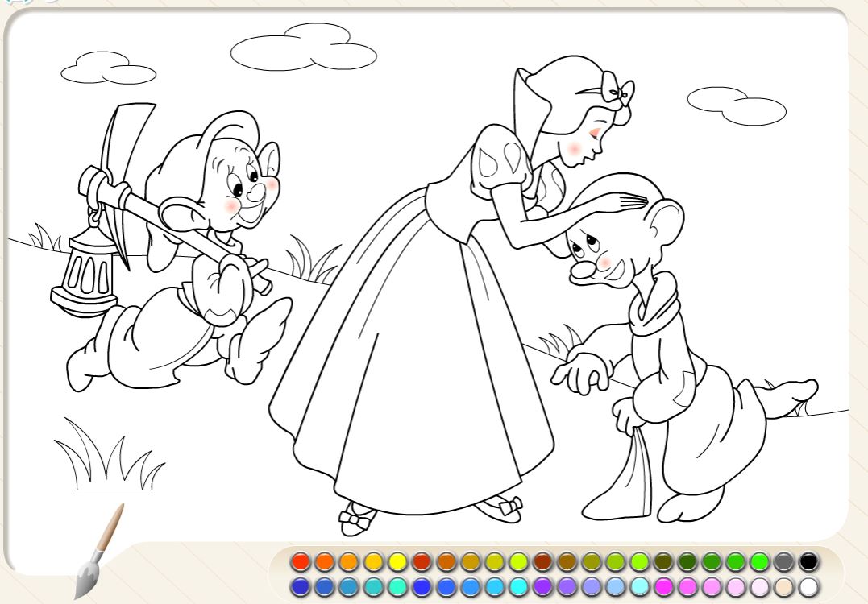Choose the white color swatch
The image size is (868, 604).
[808, 586]
